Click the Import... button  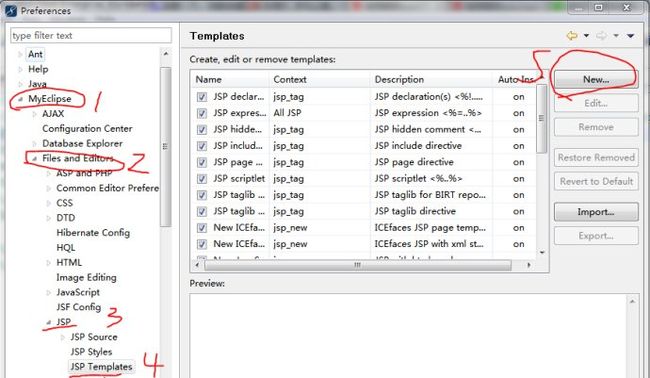tap(596, 212)
